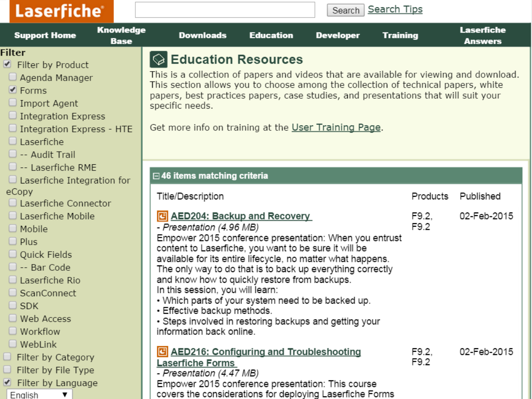This screenshot has width=532, height=399.
Task: Uncheck Filter by Product checkbox
Action: [x=7, y=64]
